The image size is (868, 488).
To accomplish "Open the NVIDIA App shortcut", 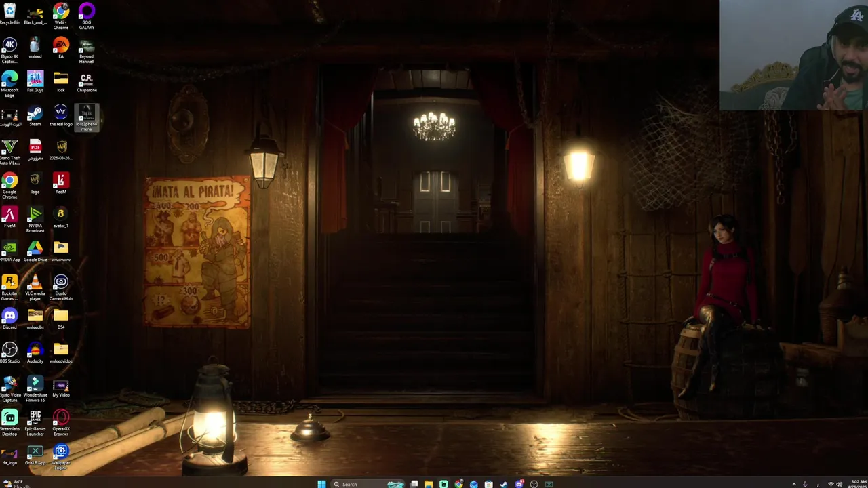I will point(9,251).
